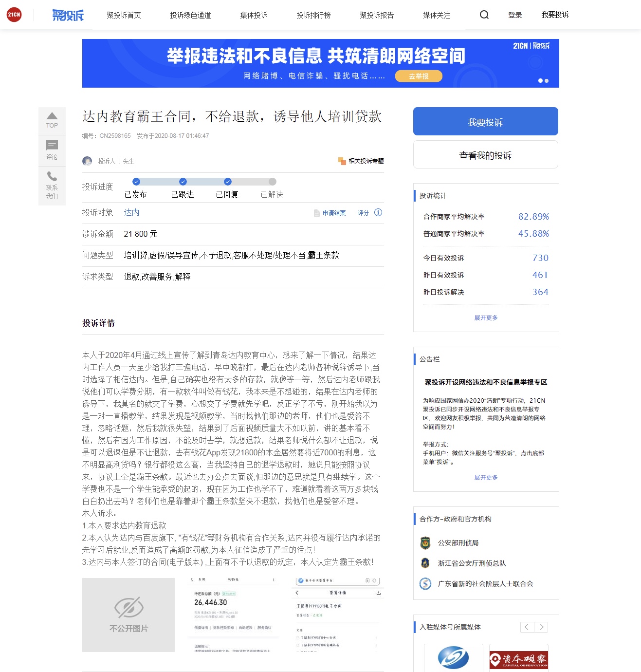Open 聚投诉报告 menu item

pyautogui.click(x=377, y=15)
